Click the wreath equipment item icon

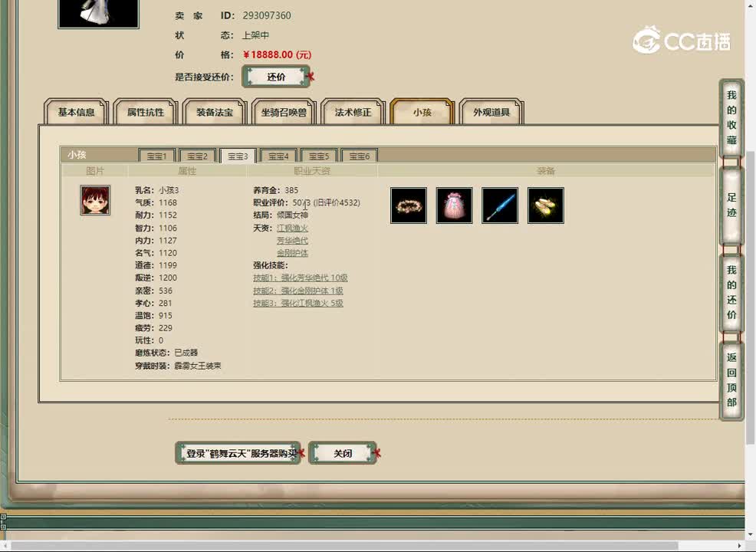pyautogui.click(x=408, y=205)
